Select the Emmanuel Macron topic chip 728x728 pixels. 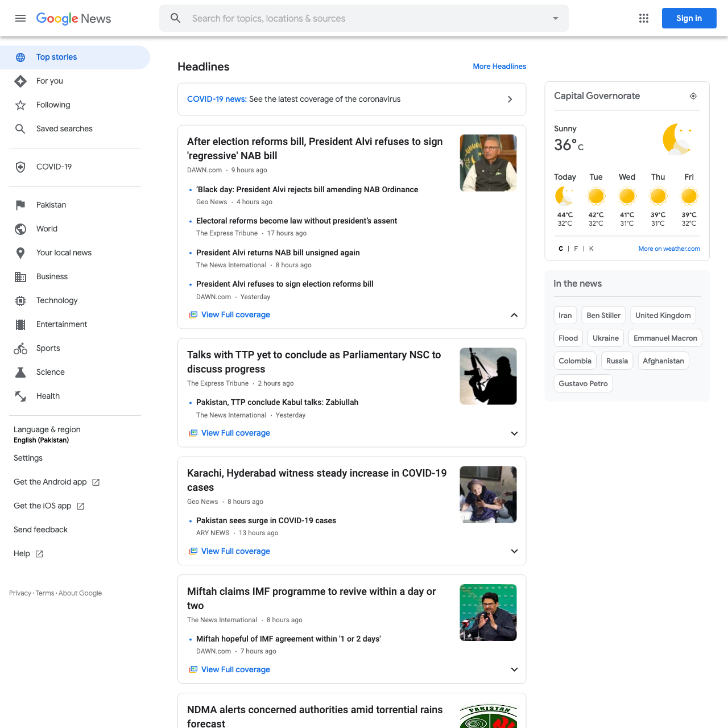click(x=665, y=338)
